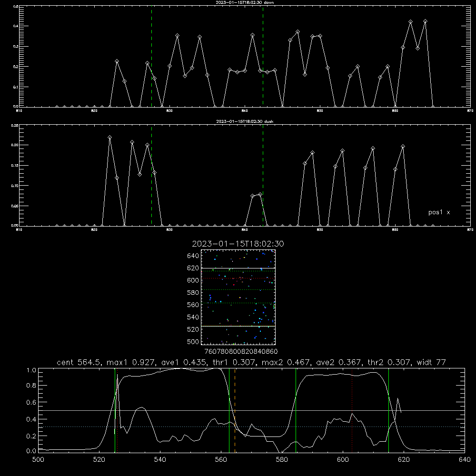
Task: Click the image panel x-axis tick labels row
Action: click(241, 351)
